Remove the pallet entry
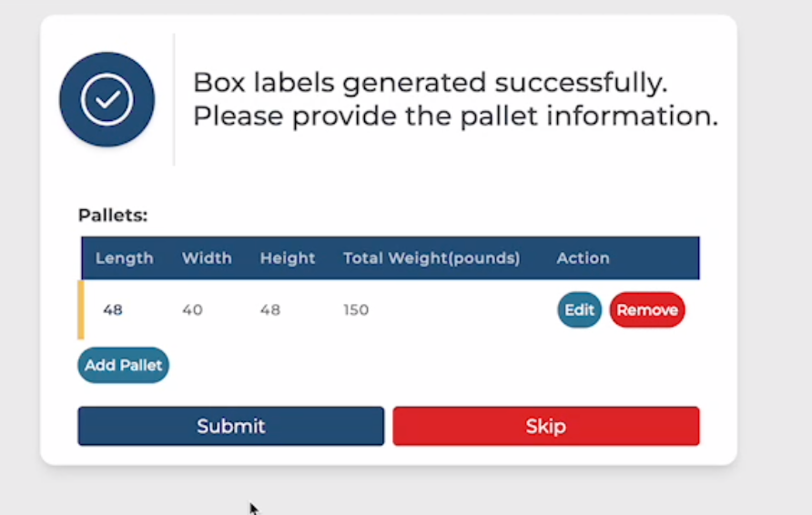The height and width of the screenshot is (515, 812). tap(647, 310)
